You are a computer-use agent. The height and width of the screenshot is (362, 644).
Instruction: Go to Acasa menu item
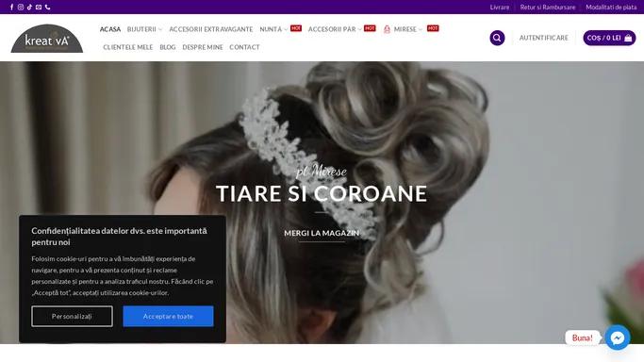click(110, 29)
